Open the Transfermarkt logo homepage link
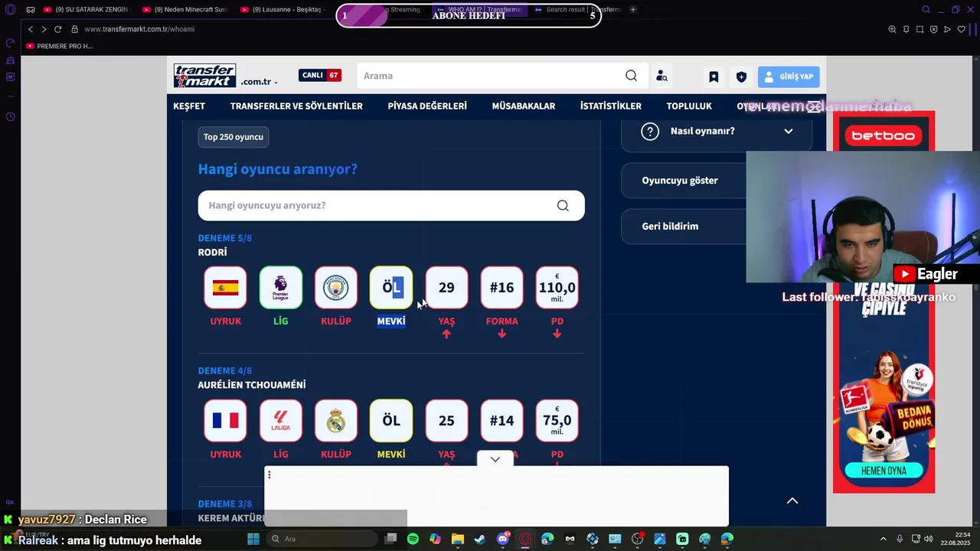This screenshot has width=980, height=551. pos(204,76)
